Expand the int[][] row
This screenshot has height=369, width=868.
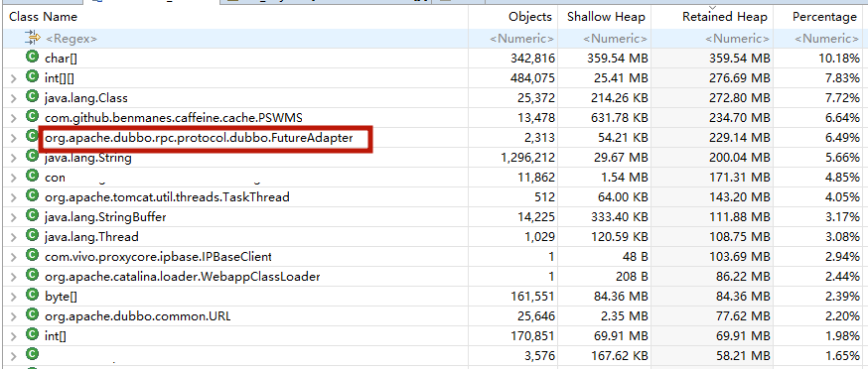click(x=14, y=78)
